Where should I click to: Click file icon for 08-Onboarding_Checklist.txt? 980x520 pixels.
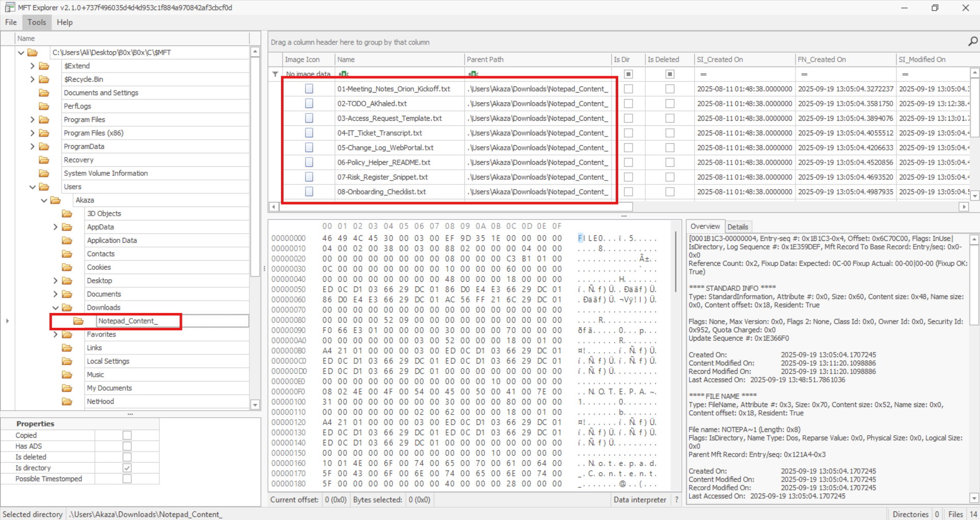pyautogui.click(x=309, y=192)
